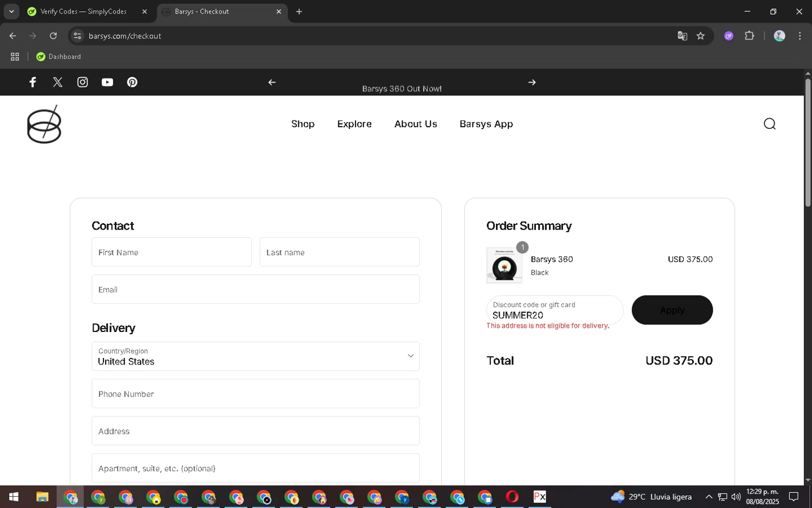The image size is (812, 508).
Task: Open the X (Twitter) social icon
Action: coord(57,82)
